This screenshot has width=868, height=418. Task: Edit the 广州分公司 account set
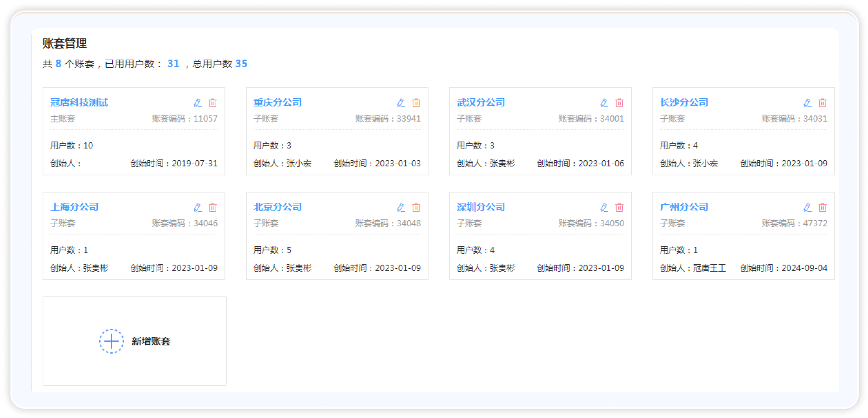point(807,207)
